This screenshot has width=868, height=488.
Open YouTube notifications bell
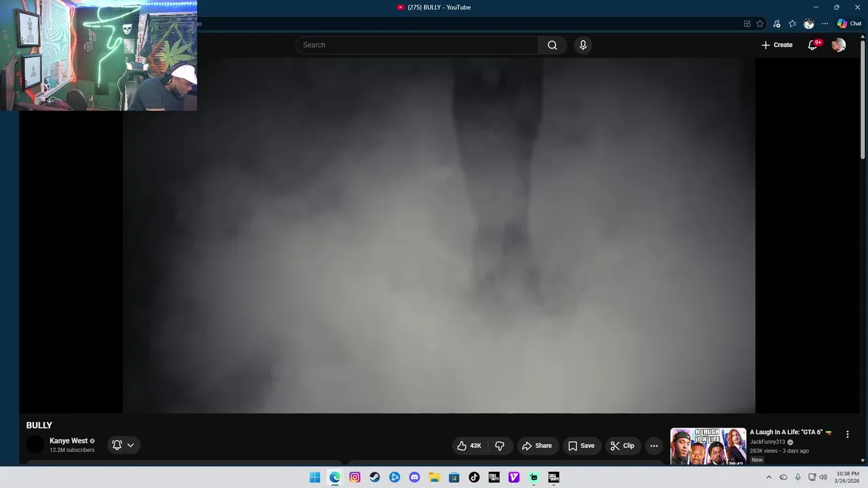click(813, 45)
